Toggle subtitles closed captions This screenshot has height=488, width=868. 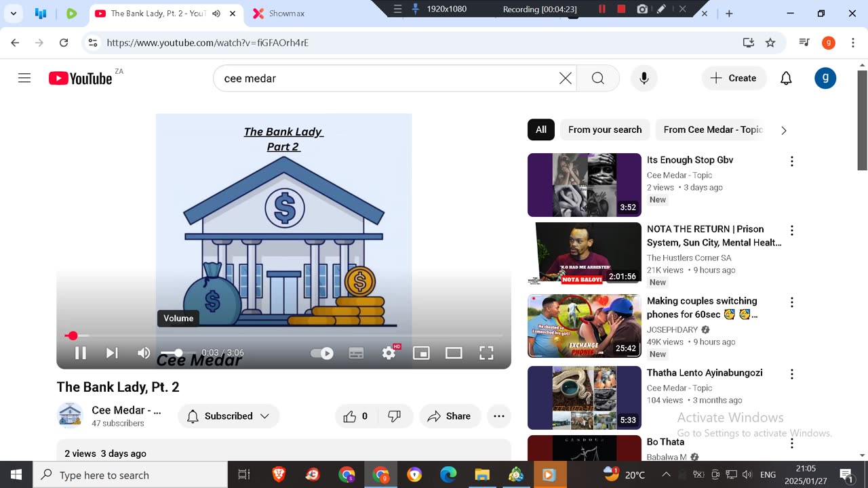356,352
